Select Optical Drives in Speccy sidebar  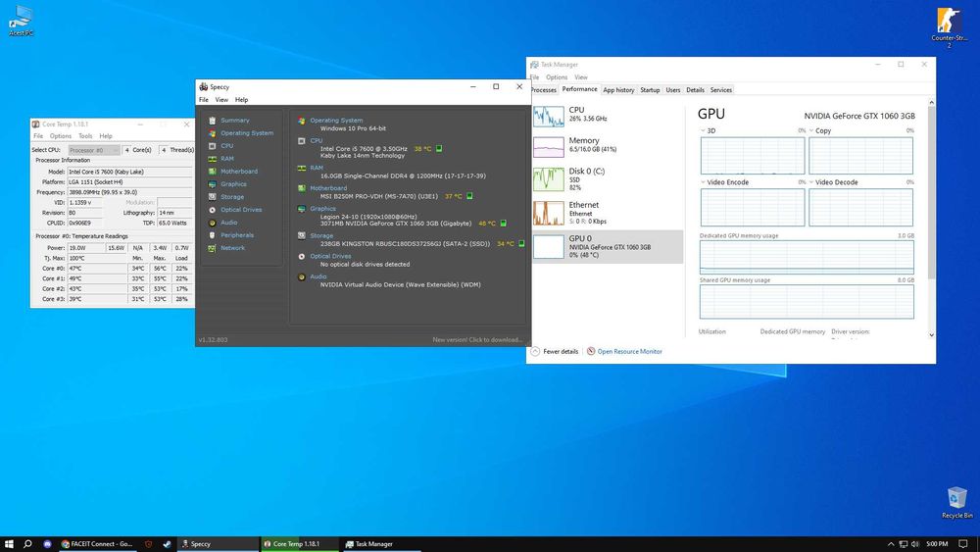click(241, 210)
